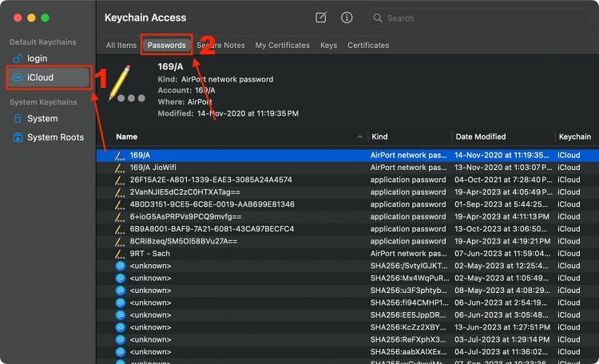The height and width of the screenshot is (364, 599).
Task: Select the iCloud keychain
Action: click(48, 77)
